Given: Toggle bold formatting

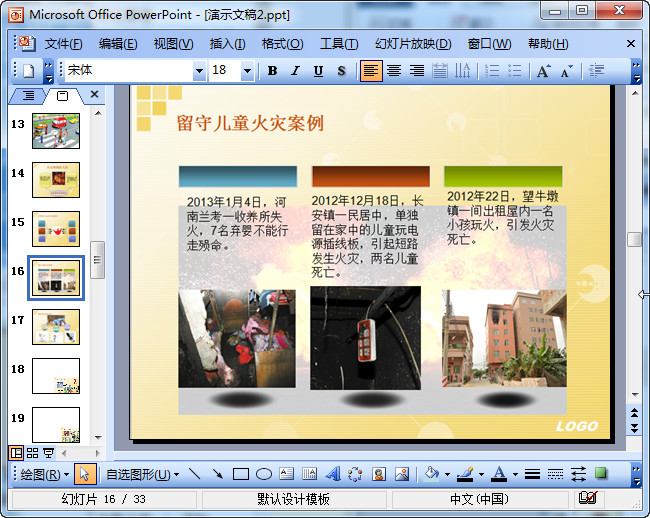Looking at the screenshot, I should pyautogui.click(x=272, y=71).
